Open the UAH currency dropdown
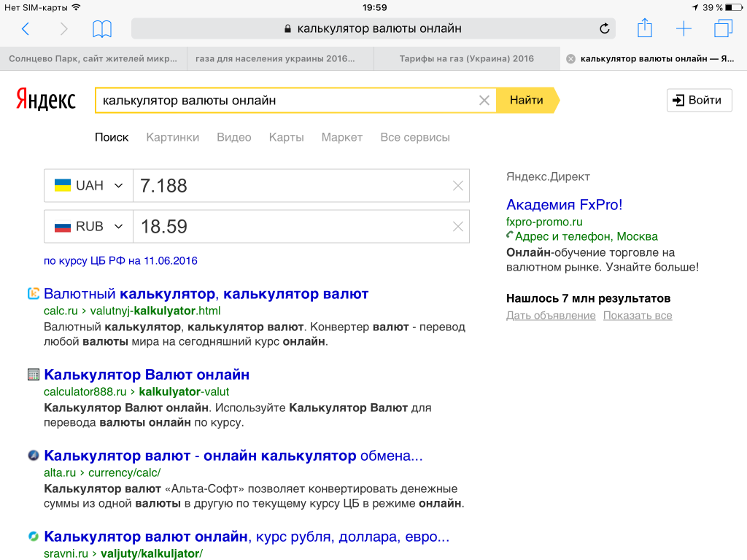Screen dimensions: 747x560 [88, 186]
